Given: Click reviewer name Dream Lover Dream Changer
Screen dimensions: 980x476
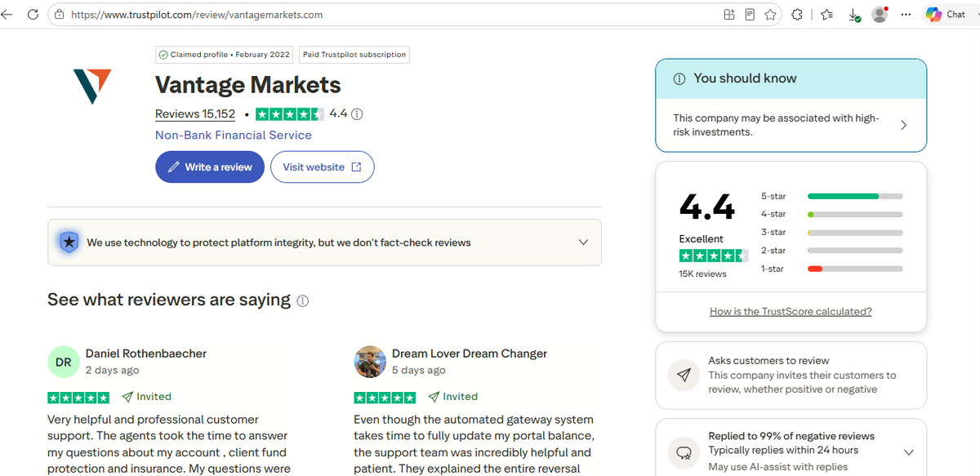Looking at the screenshot, I should [470, 354].
